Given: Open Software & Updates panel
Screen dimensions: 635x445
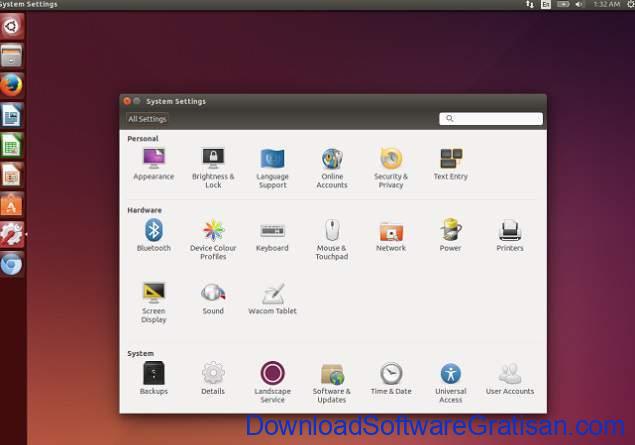Looking at the screenshot, I should [332, 382].
